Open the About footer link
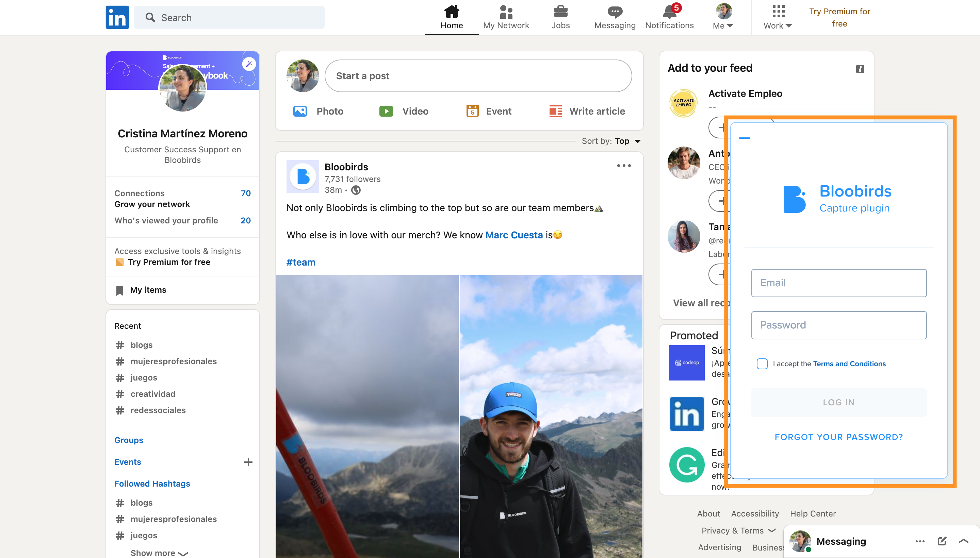 pos(708,513)
